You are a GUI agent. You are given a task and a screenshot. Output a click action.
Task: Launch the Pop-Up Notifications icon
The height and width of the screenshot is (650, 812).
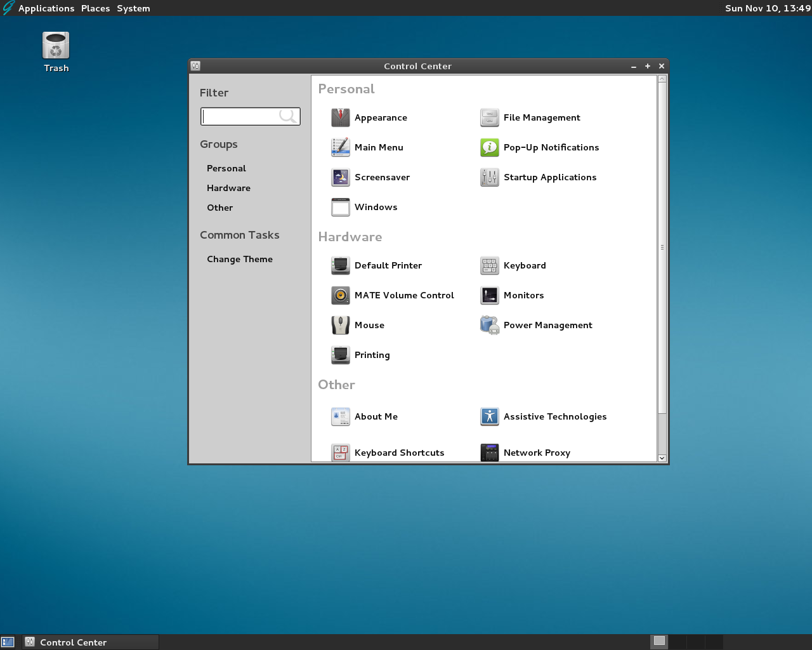click(x=490, y=147)
